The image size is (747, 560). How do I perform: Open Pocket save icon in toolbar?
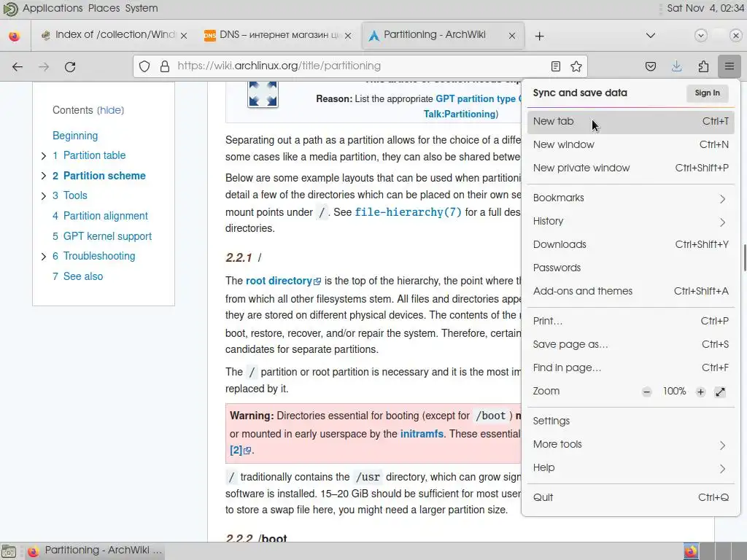pos(650,66)
